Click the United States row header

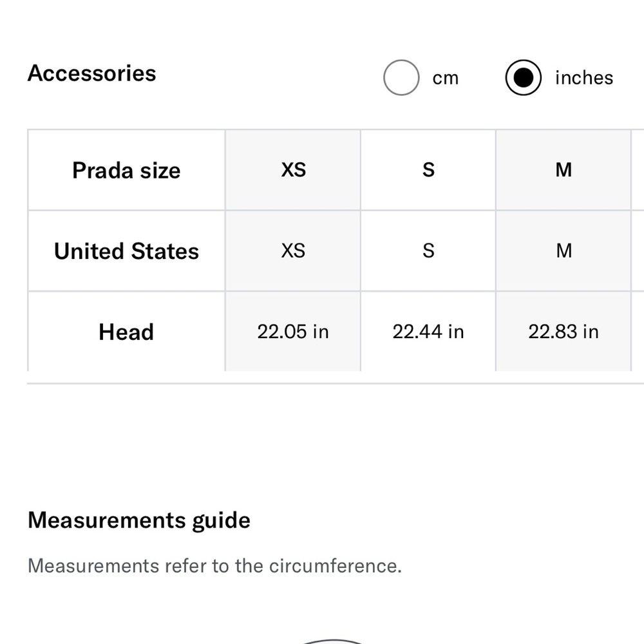pos(126,251)
